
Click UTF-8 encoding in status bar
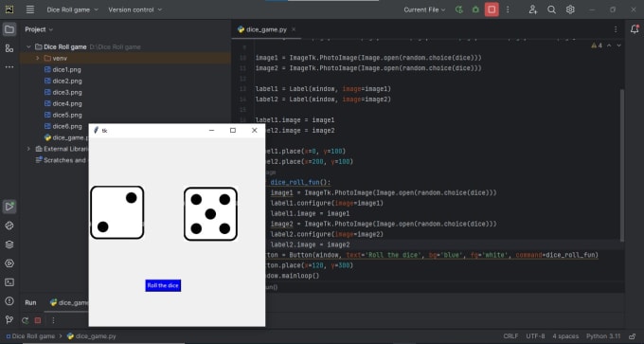point(536,336)
